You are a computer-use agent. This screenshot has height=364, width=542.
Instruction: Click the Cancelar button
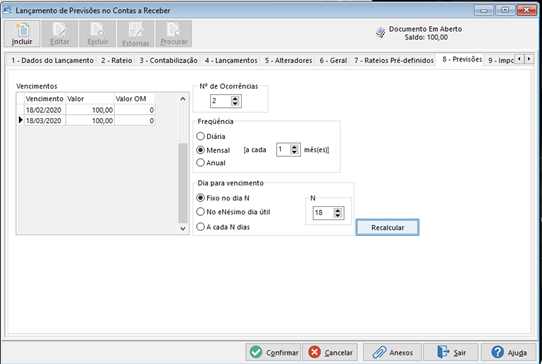click(330, 352)
